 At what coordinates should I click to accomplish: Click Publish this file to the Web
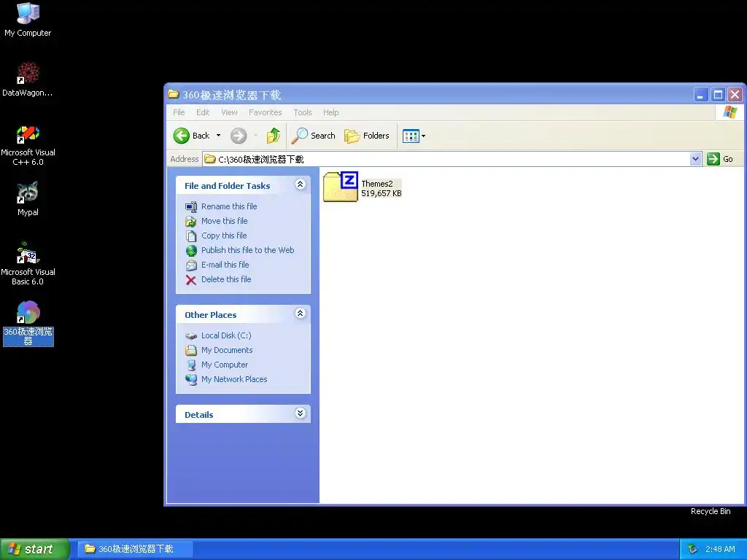248,250
